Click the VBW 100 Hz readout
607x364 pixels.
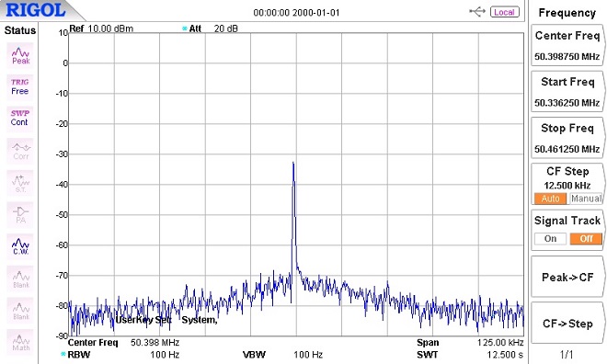click(x=282, y=354)
